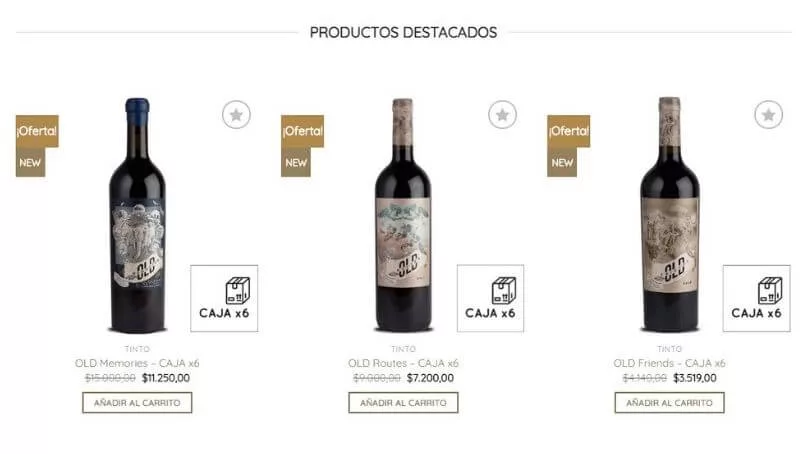
Task: Open OLD Routes – CAJA x6 product link
Action: pos(404,363)
